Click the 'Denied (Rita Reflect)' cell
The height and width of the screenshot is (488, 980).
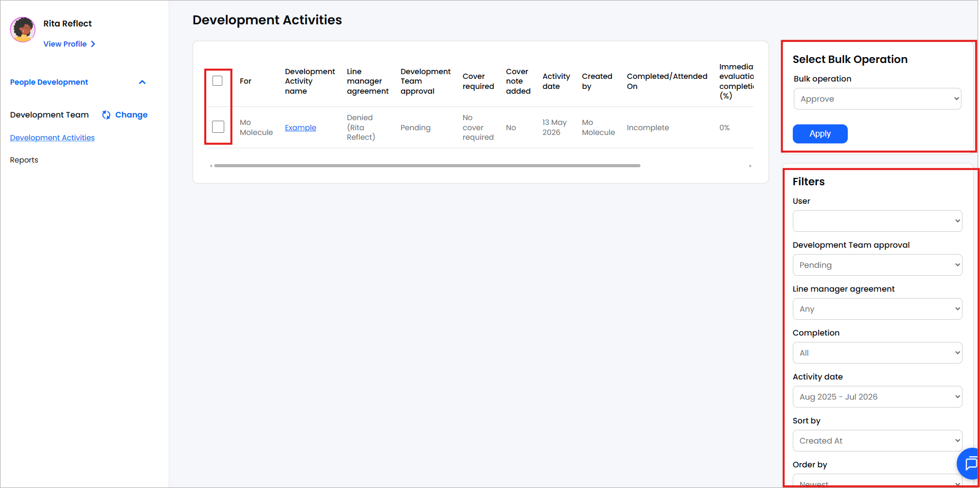pos(361,128)
